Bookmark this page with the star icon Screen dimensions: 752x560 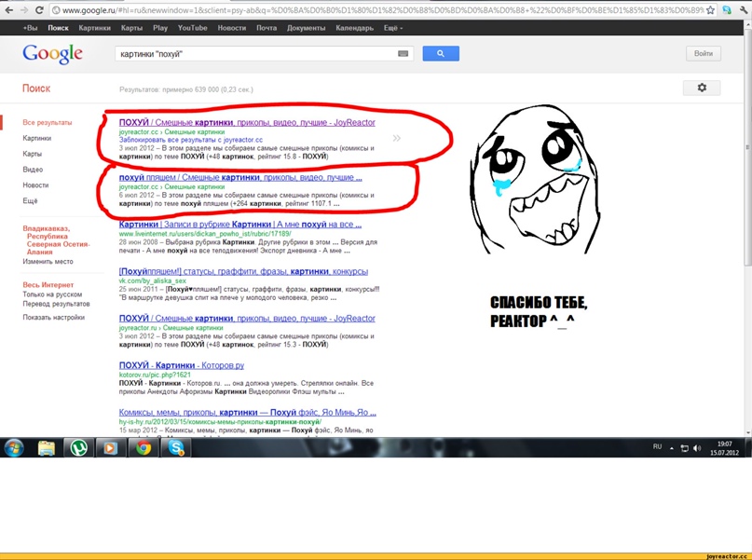pos(710,9)
